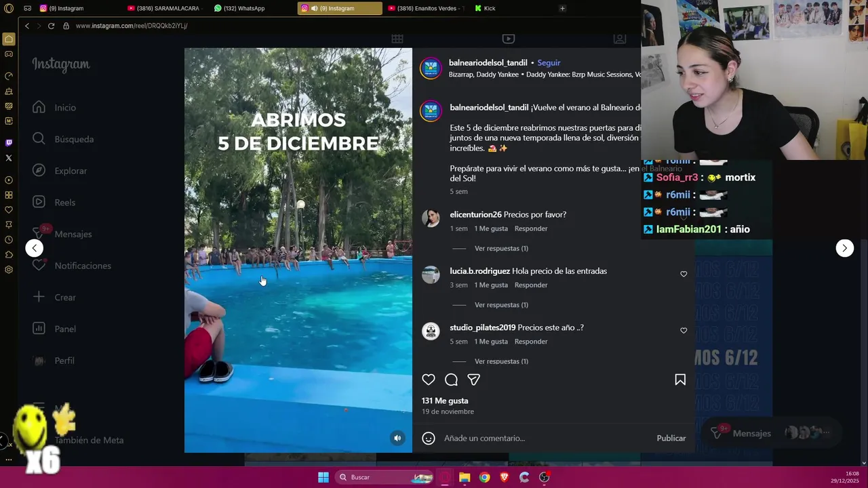The height and width of the screenshot is (488, 868).
Task: Open browser history clock icon in sidebar
Action: pos(9,240)
